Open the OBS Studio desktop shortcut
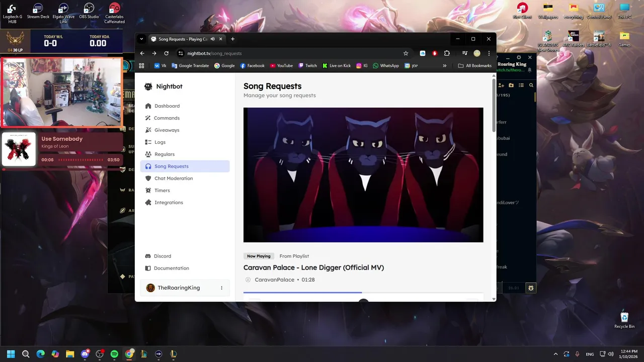Viewport: 644px width, 362px height. 89,11
